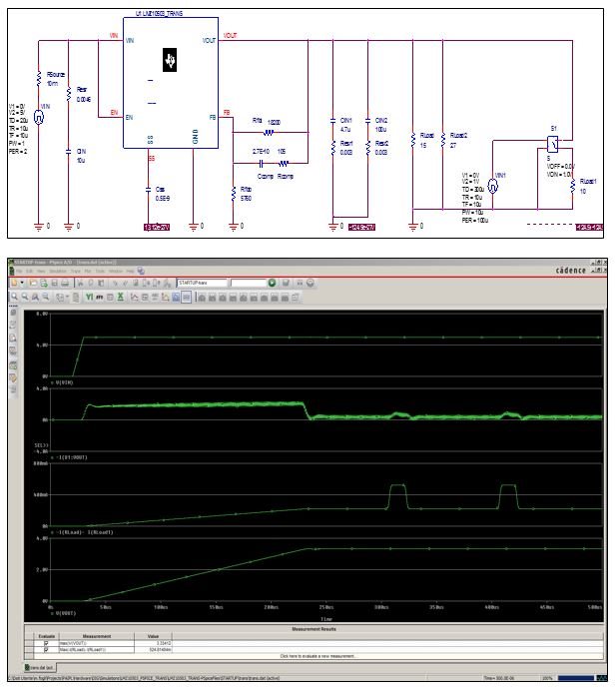Click the Measurement column header
Screen dimensions: 616x691
coord(97,636)
